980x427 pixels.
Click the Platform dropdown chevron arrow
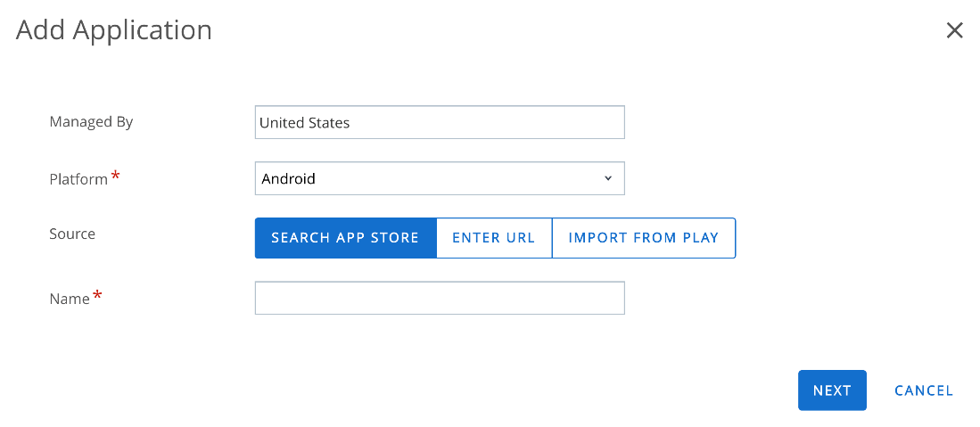click(x=608, y=178)
